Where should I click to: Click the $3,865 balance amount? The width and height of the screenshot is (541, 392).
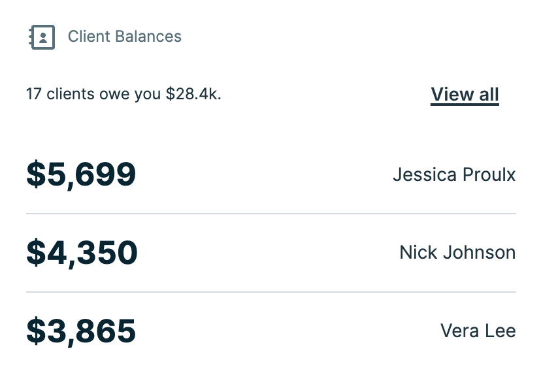click(x=80, y=331)
